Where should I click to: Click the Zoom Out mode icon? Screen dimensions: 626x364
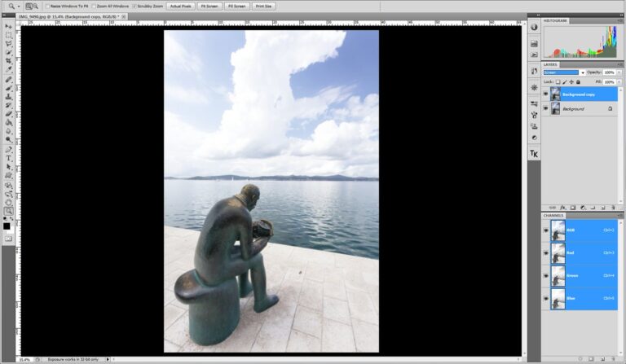click(x=36, y=6)
